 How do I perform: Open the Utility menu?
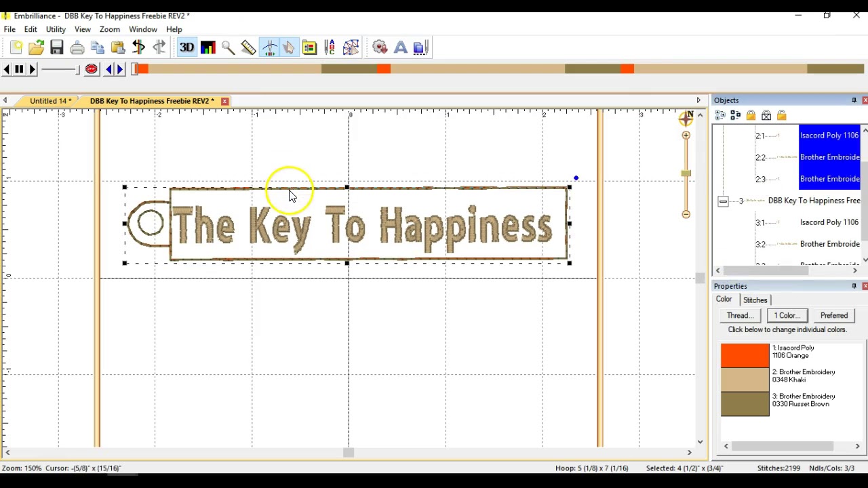(56, 30)
